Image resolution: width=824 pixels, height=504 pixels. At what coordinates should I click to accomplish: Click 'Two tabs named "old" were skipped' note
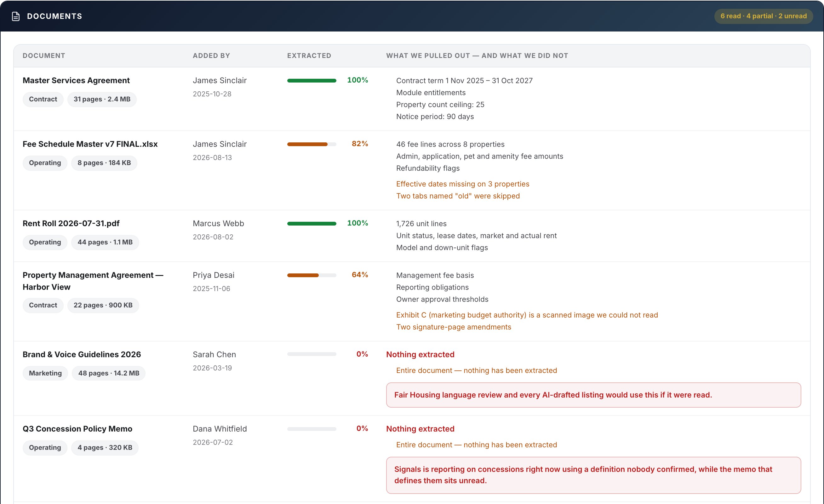(x=458, y=196)
